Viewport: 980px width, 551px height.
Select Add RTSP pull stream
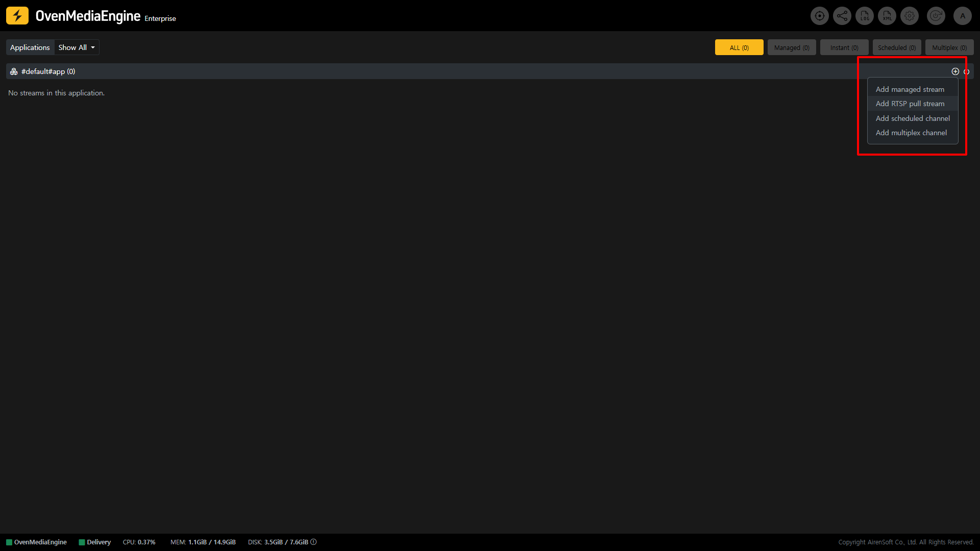click(x=910, y=104)
